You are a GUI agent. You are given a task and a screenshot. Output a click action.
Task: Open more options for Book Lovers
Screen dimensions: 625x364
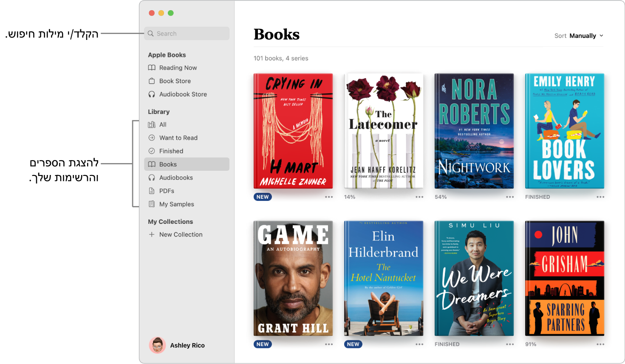click(x=600, y=197)
